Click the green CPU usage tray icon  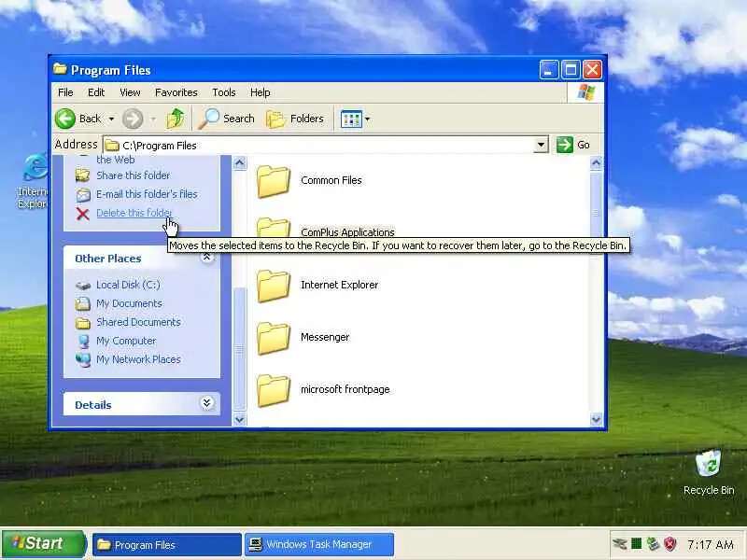pos(636,543)
